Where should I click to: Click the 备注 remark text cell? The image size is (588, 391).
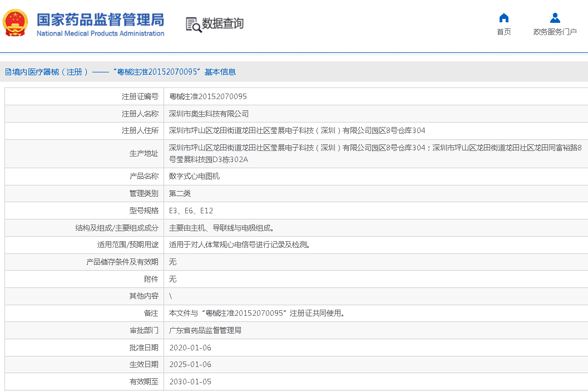tap(256, 313)
